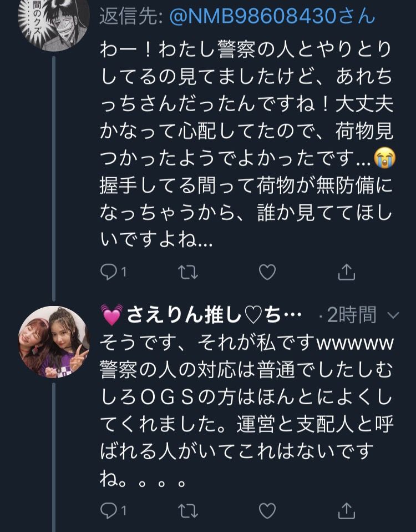Tap the pink heart emoji in the display name
The image size is (416, 532).
click(x=111, y=315)
